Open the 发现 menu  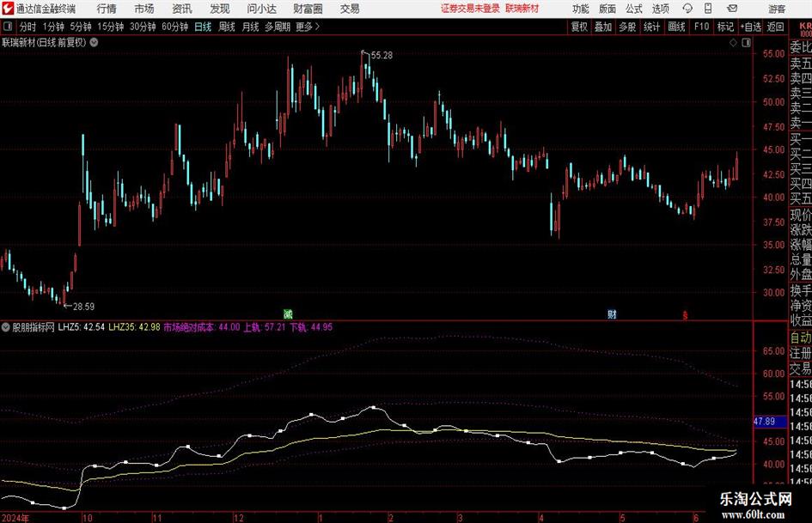point(220,9)
